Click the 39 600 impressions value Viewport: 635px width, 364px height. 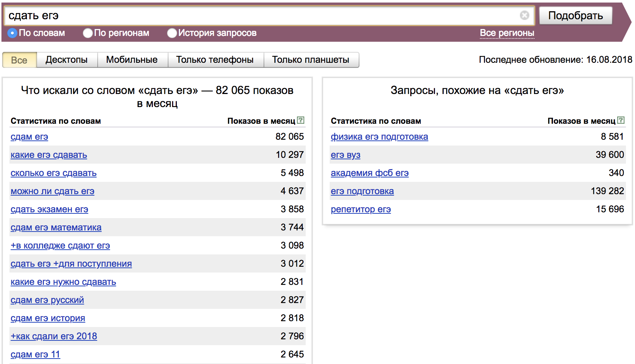[610, 155]
